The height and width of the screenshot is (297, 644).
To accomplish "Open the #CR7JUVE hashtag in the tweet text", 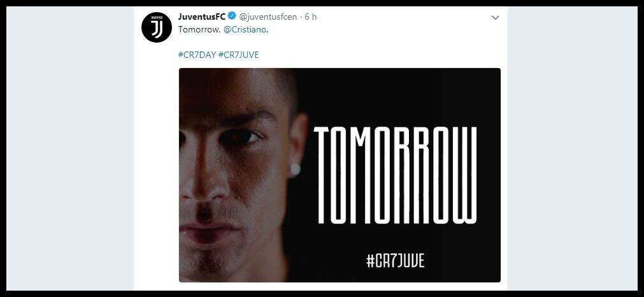I will click(x=239, y=55).
